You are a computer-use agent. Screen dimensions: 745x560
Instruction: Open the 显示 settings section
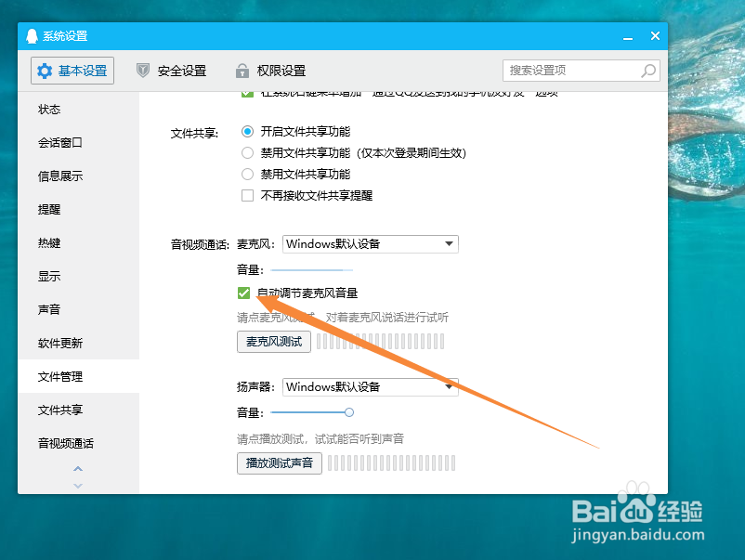click(78, 276)
